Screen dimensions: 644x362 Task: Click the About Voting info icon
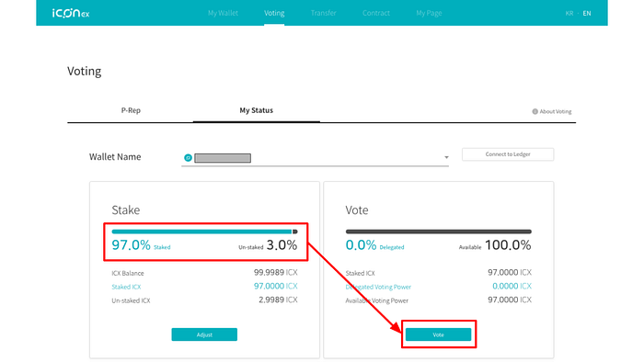535,111
